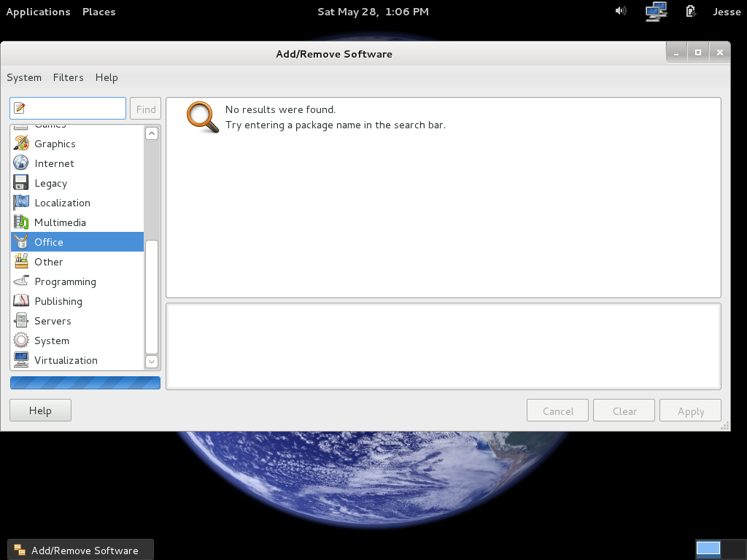Click the workspace switcher active workspace

708,548
